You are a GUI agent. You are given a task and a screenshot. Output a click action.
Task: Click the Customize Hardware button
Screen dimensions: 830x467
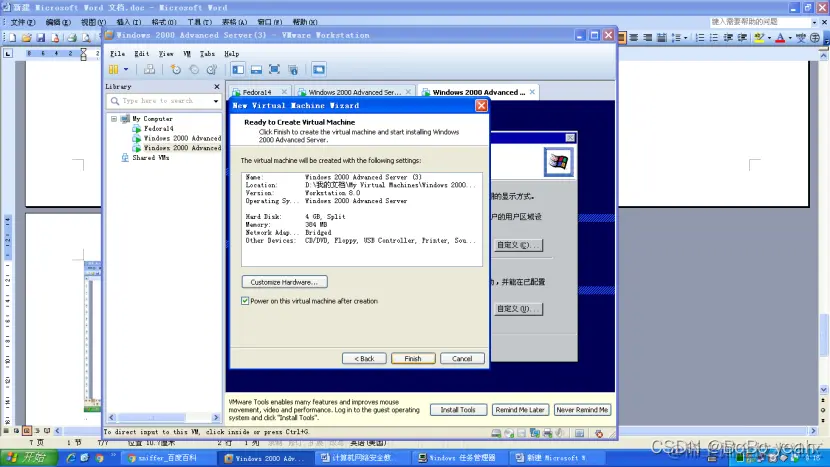(284, 282)
